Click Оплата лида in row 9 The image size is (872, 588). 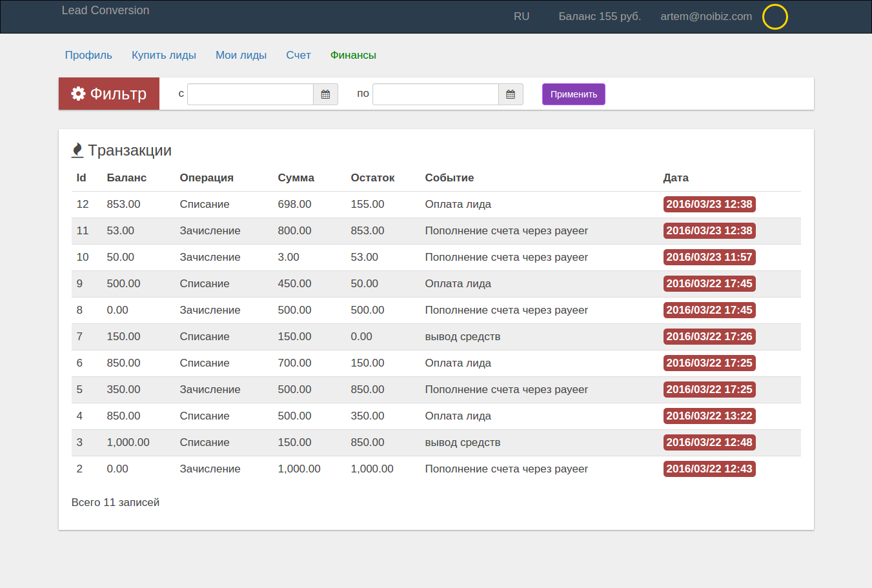tap(458, 284)
